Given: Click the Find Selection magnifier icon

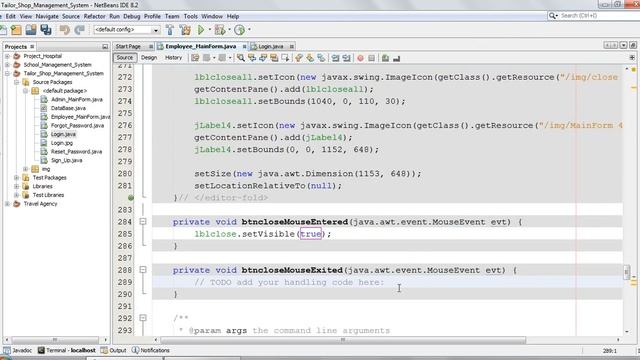Looking at the screenshot, I should 241,58.
